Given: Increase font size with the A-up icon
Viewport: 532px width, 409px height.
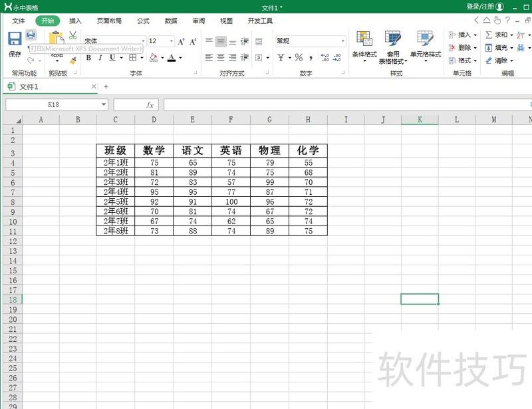Looking at the screenshot, I should (181, 41).
